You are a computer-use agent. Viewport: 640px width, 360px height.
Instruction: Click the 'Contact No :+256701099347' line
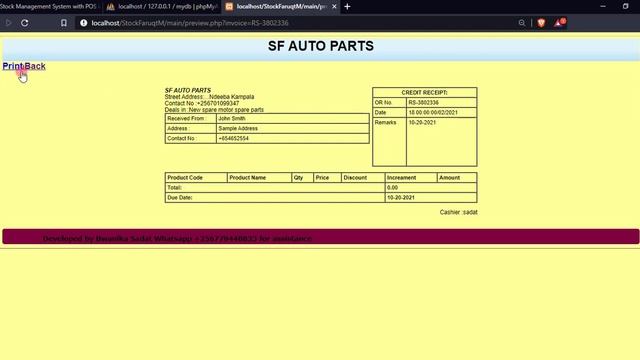[202, 103]
